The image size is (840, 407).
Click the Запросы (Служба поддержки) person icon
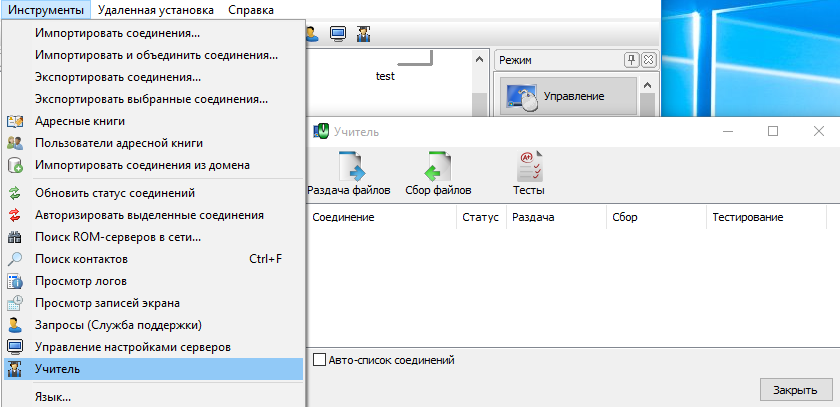pyautogui.click(x=15, y=325)
